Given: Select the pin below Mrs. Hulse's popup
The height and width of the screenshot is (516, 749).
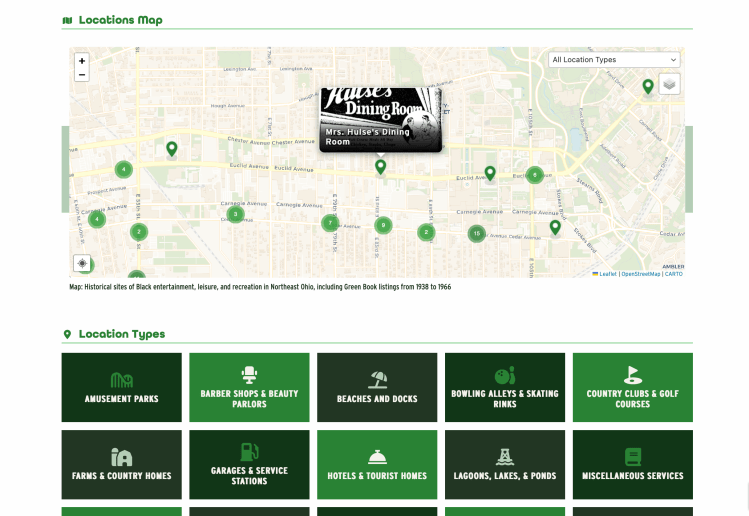Looking at the screenshot, I should click(380, 167).
